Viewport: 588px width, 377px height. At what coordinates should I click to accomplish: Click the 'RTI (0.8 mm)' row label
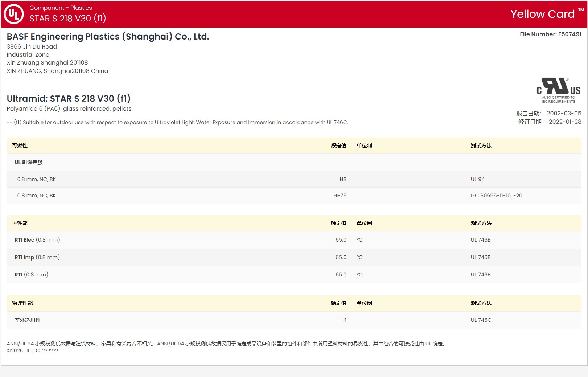coord(31,275)
